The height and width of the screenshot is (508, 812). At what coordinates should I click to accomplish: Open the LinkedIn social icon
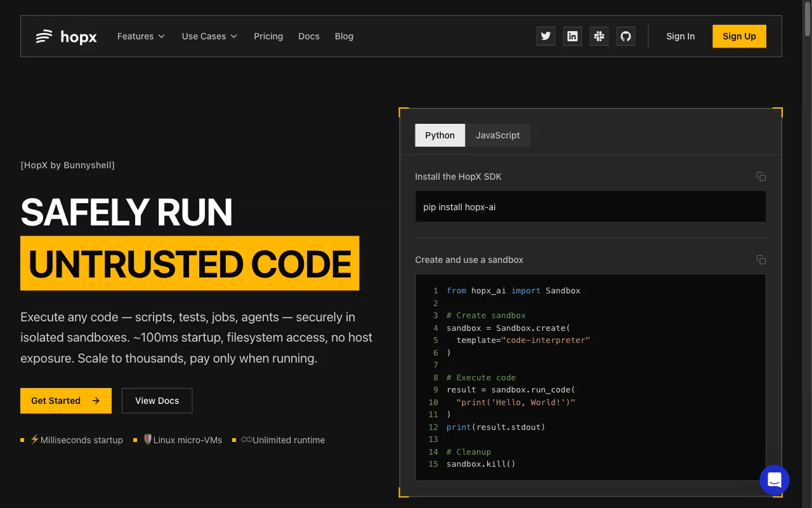572,36
